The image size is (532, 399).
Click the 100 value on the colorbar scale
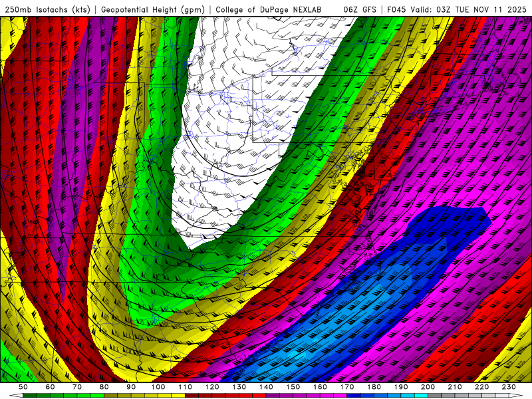(158, 387)
